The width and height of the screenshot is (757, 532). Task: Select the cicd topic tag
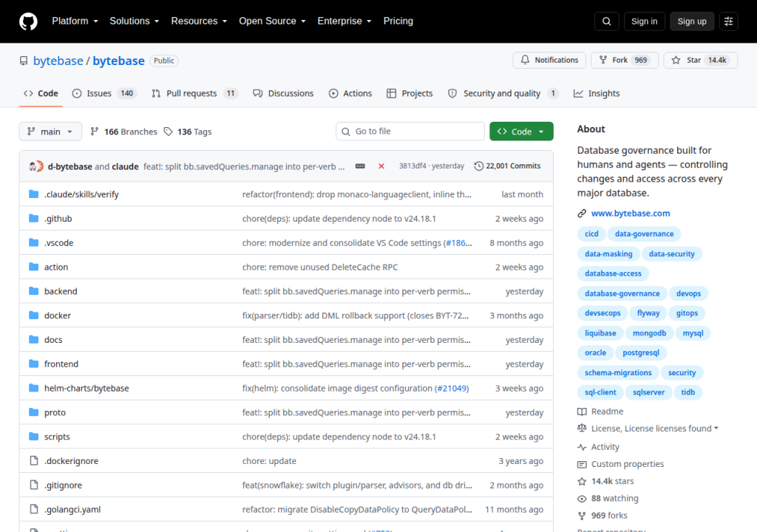click(x=591, y=233)
